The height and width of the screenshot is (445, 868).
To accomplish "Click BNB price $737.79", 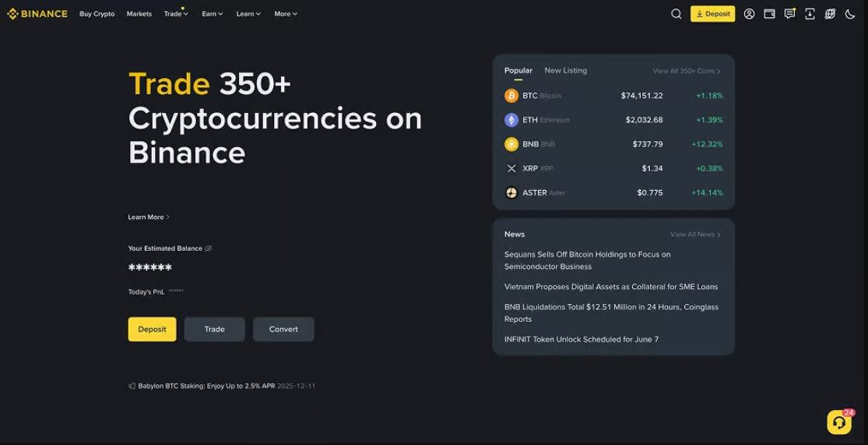I will pyautogui.click(x=648, y=144).
